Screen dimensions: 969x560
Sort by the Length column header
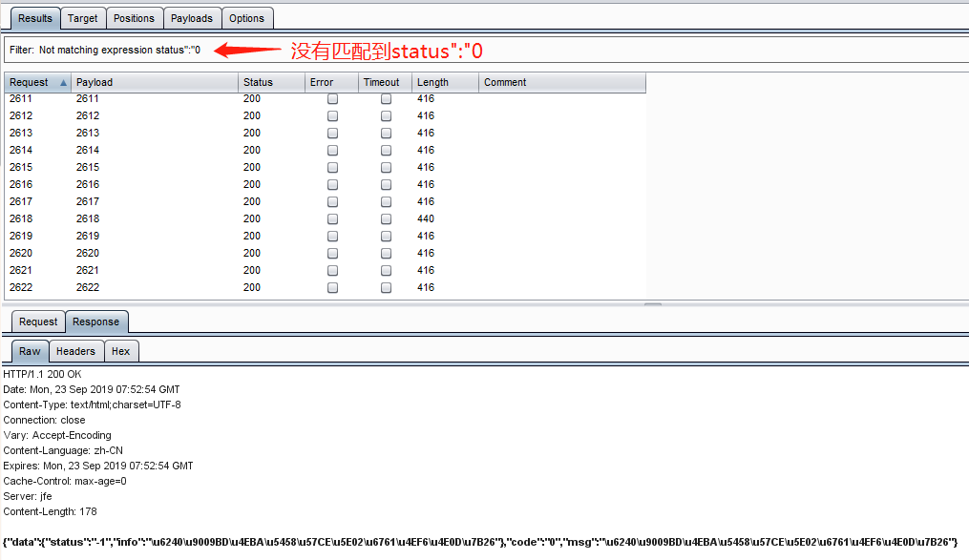(x=445, y=82)
